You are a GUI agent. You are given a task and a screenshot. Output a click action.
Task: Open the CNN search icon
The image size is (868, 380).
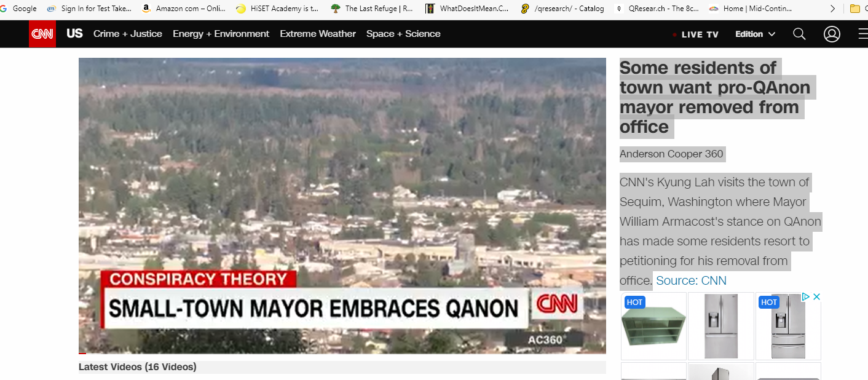tap(799, 34)
